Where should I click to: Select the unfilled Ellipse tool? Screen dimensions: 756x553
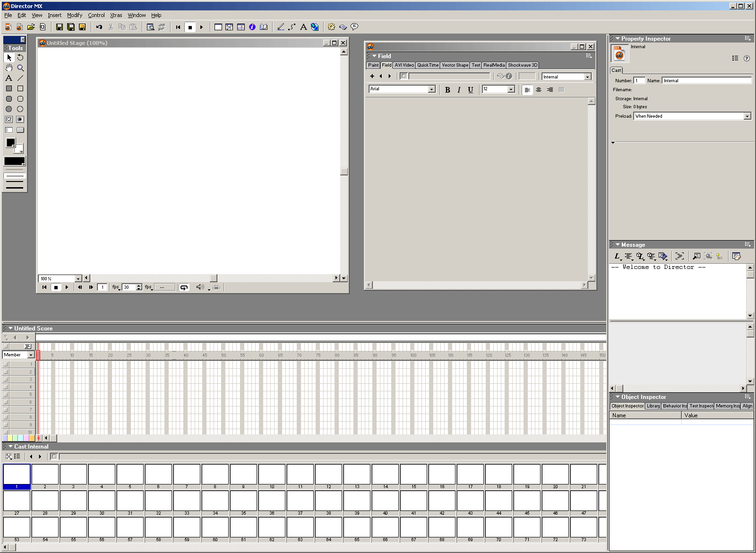[x=20, y=109]
